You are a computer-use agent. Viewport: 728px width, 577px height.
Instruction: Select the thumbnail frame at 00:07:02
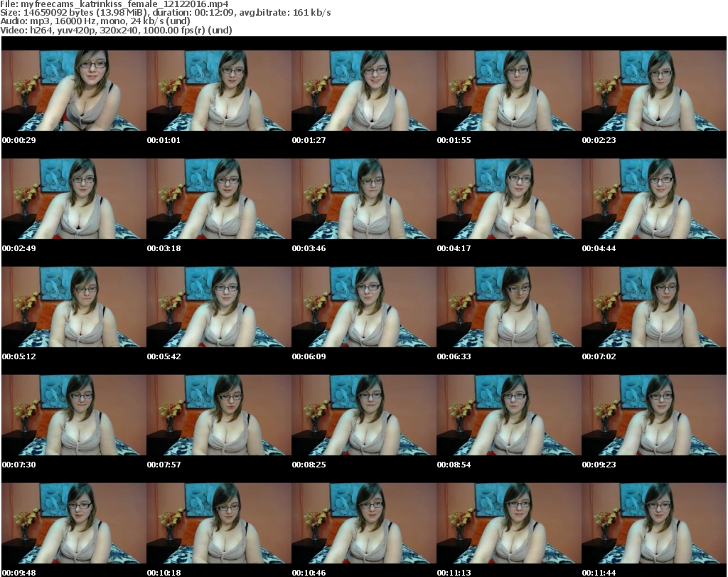click(x=654, y=307)
